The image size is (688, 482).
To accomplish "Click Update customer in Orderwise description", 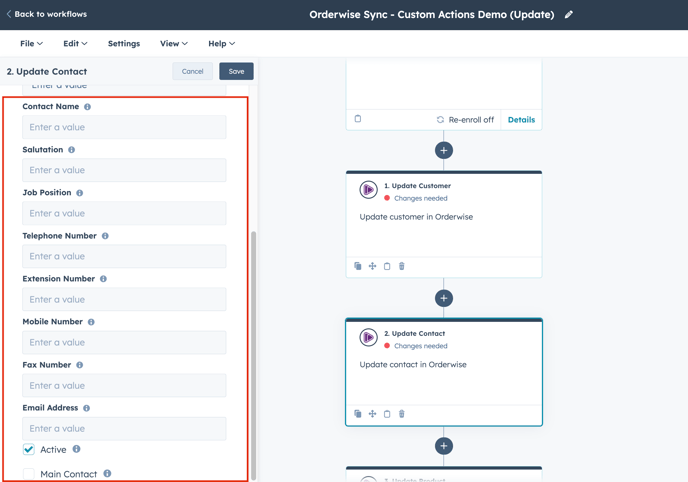I will (416, 217).
